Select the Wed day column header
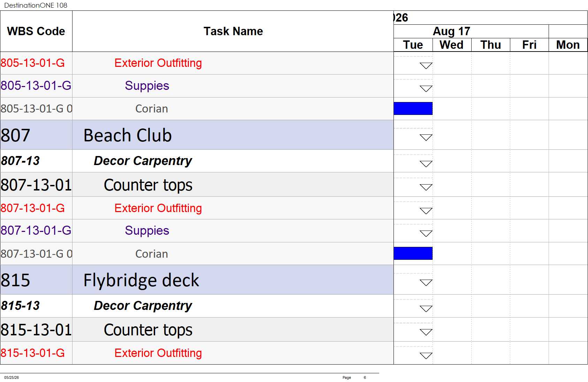This screenshot has width=588, height=382. (452, 45)
